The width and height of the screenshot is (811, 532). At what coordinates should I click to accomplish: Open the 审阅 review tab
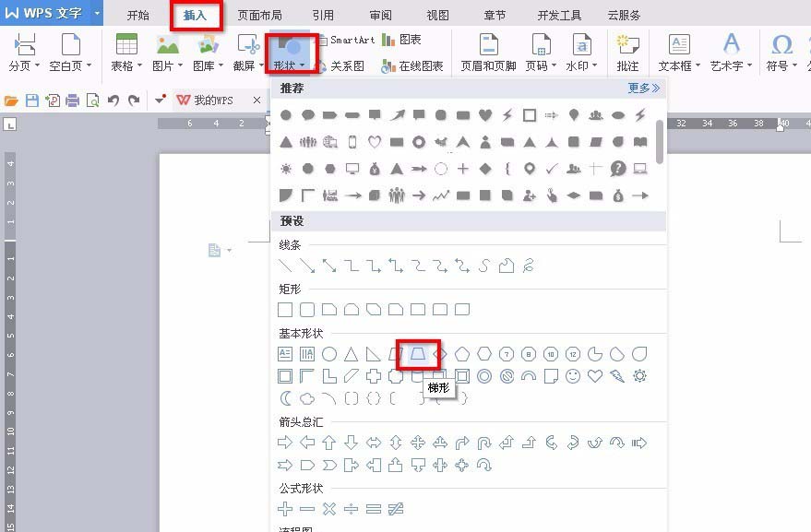(x=381, y=15)
